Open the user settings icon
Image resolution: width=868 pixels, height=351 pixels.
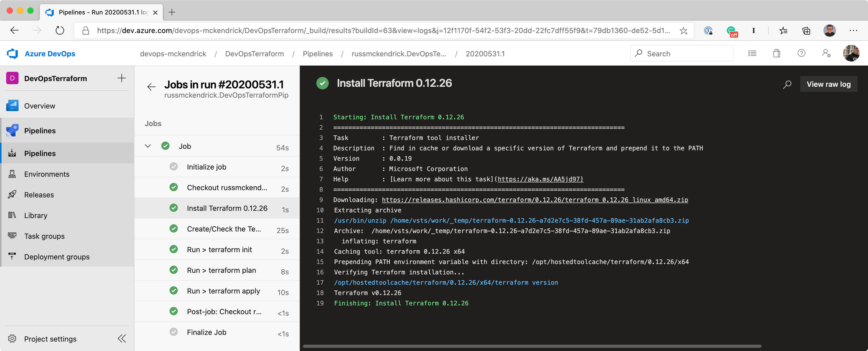pos(826,53)
